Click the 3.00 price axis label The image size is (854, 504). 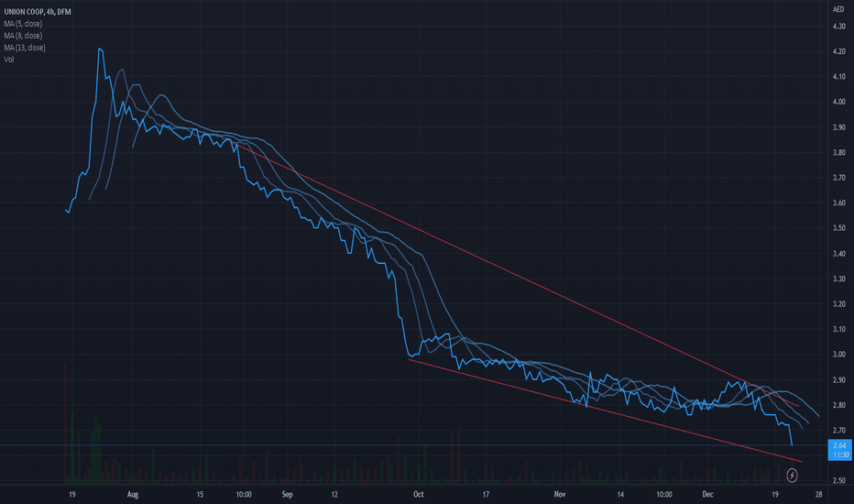point(839,354)
